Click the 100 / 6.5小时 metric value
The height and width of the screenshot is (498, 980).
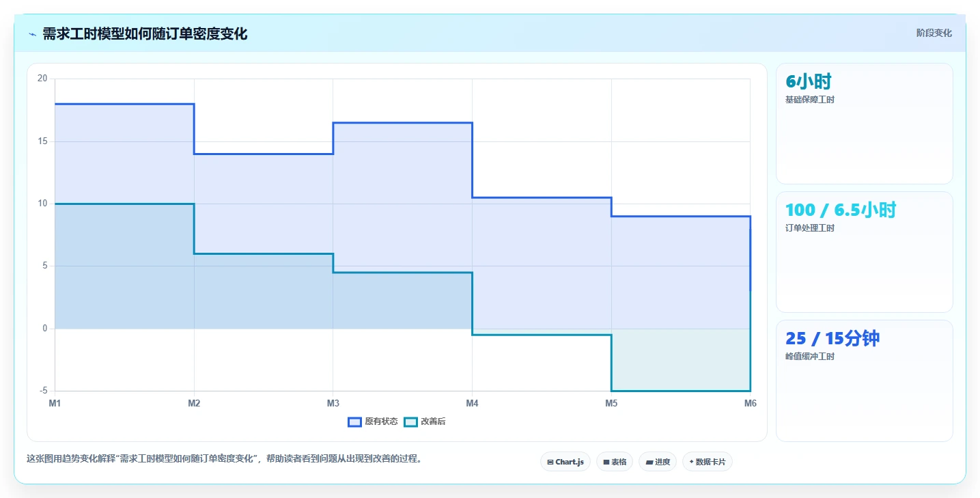pos(841,210)
